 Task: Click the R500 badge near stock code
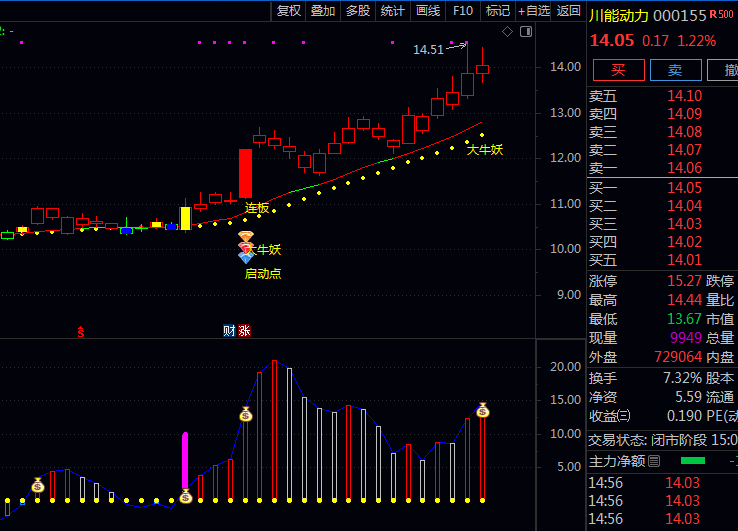tap(721, 14)
